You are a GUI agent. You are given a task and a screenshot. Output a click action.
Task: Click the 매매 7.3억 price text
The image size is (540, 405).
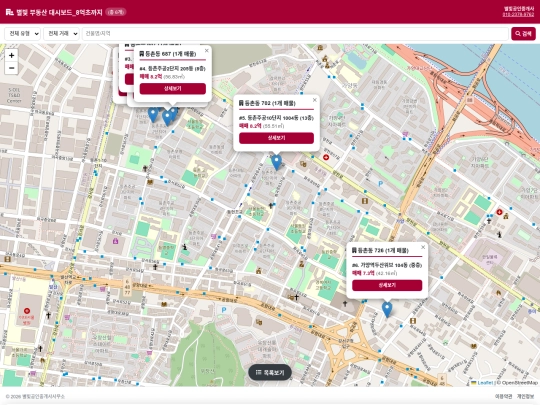pos(363,273)
